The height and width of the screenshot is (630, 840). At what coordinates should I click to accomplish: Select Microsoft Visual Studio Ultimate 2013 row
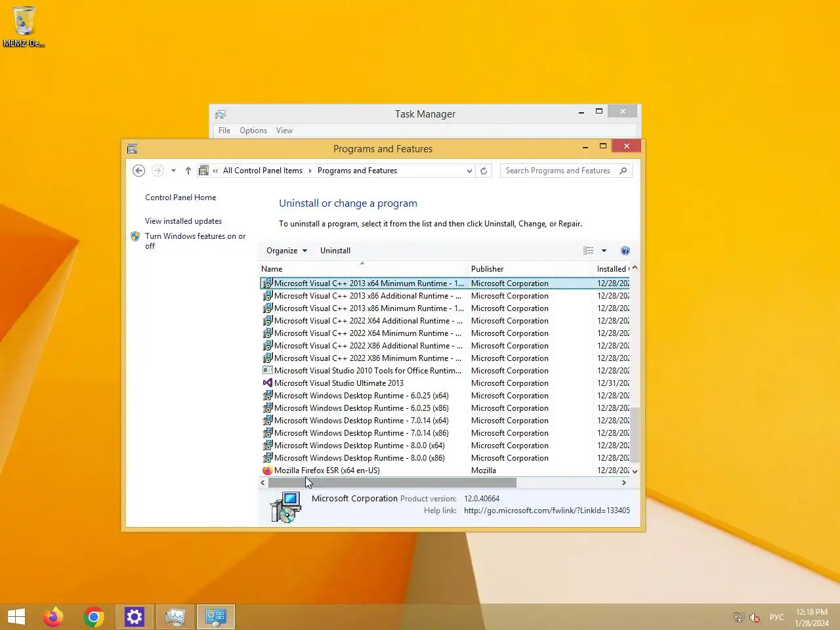point(445,383)
